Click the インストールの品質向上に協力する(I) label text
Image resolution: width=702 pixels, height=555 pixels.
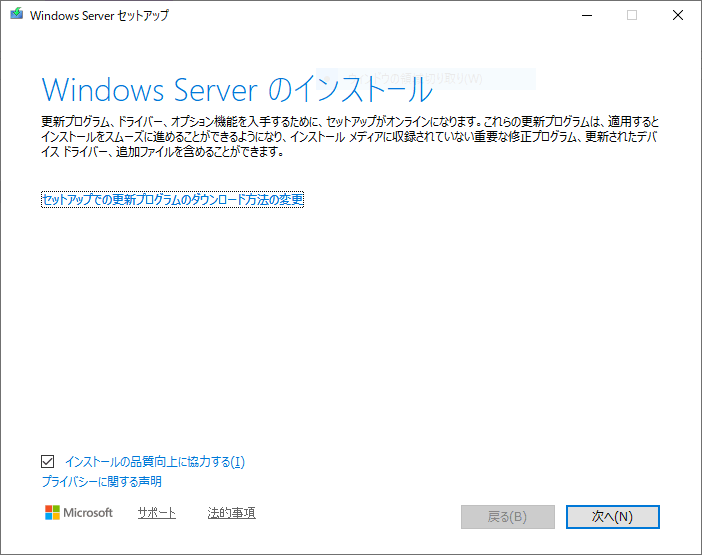154,462
